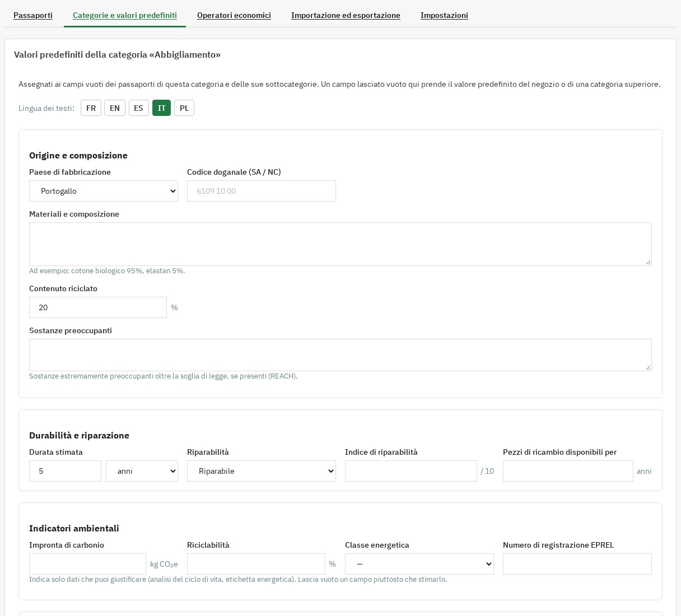This screenshot has width=681, height=616.
Task: Open the Paese di fabbricazione dropdown
Action: 104,191
